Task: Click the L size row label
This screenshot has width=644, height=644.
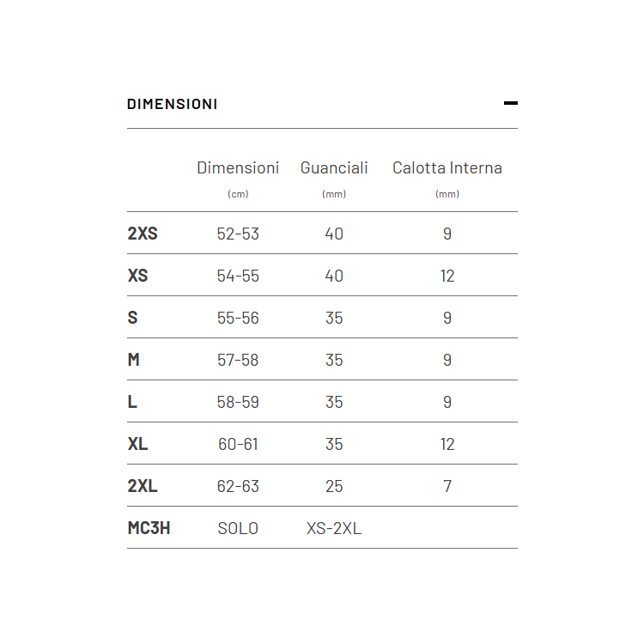Action: pyautogui.click(x=132, y=402)
